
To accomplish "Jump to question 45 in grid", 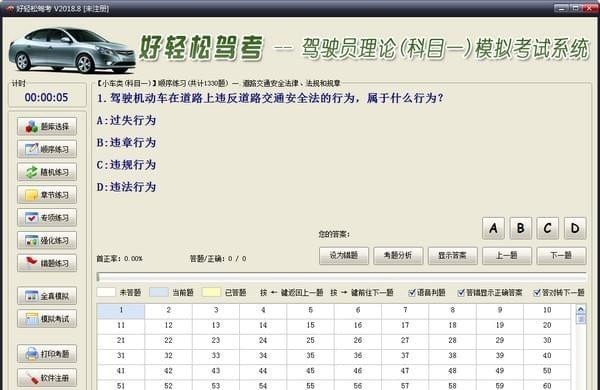I will pos(310,372).
